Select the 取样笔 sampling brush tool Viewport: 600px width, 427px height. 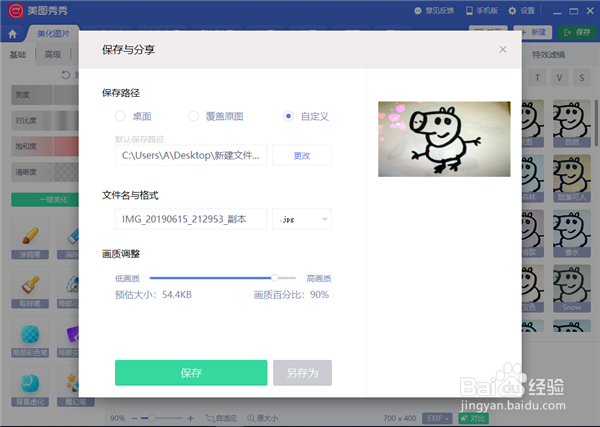pyautogui.click(x=30, y=287)
